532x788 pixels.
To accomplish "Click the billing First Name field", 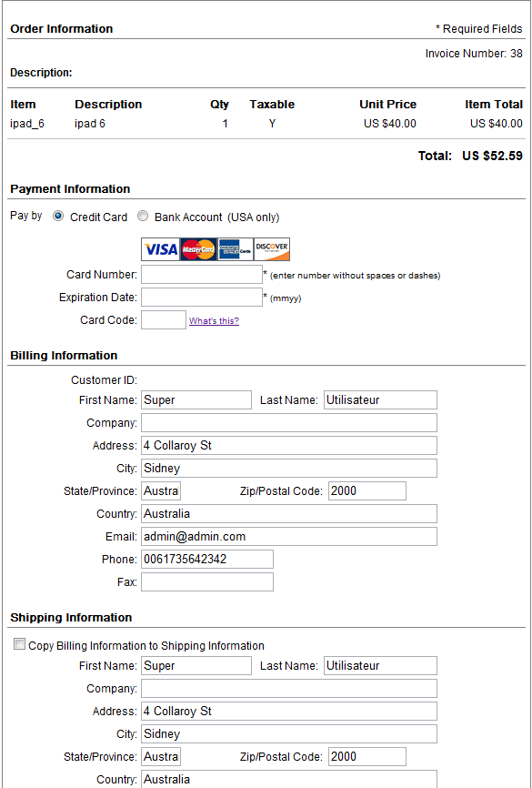I will coord(196,400).
